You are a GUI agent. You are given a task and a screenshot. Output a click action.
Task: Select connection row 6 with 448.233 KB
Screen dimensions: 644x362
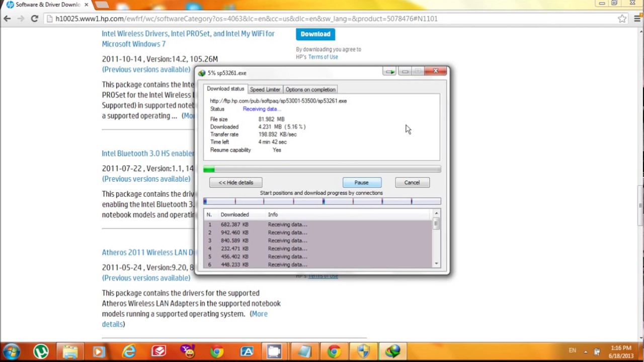318,264
